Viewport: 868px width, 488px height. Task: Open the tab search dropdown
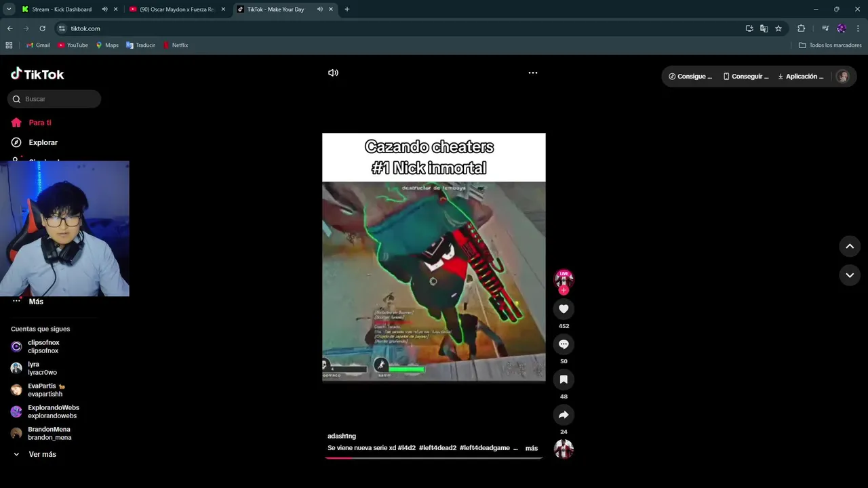coord(9,9)
